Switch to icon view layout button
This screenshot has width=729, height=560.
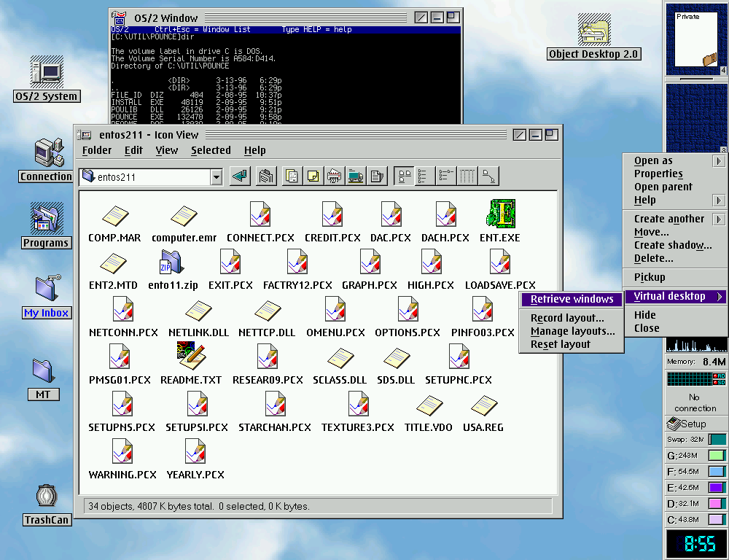[x=405, y=176]
